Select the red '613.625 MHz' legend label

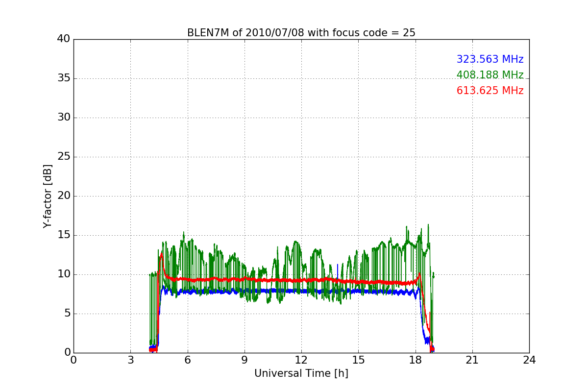click(490, 91)
